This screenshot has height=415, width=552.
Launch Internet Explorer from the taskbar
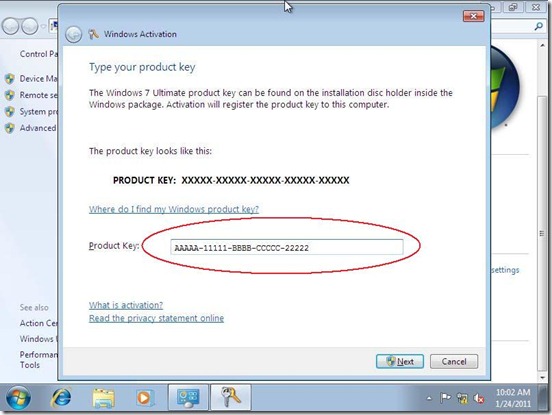point(61,398)
